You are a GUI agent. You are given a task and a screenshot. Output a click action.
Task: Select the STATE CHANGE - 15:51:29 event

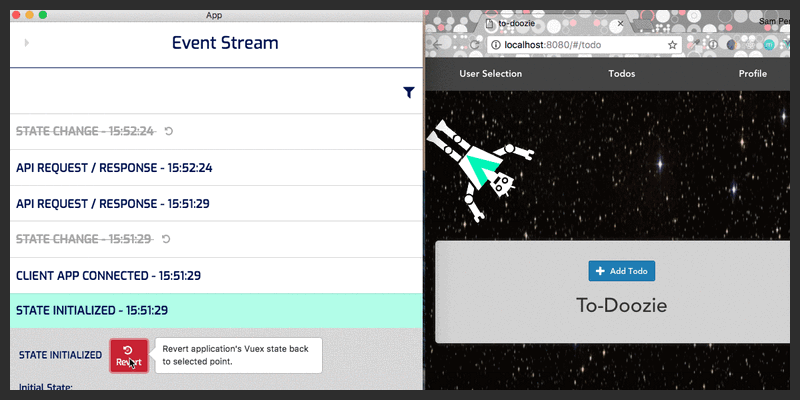coord(216,239)
